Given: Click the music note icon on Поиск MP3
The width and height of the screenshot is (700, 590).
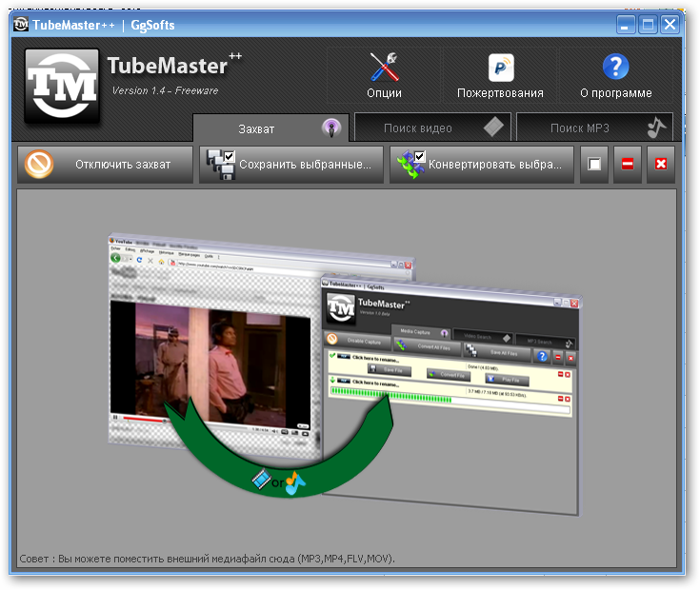Looking at the screenshot, I should click(x=656, y=128).
